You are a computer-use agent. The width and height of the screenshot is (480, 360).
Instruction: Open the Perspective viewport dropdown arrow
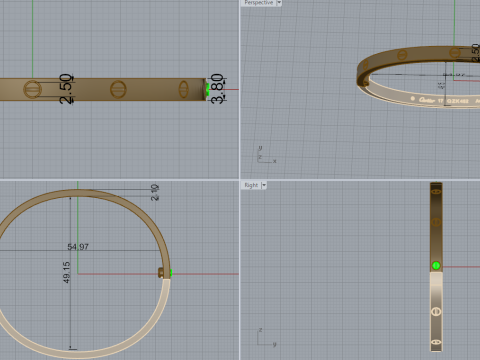(279, 3)
